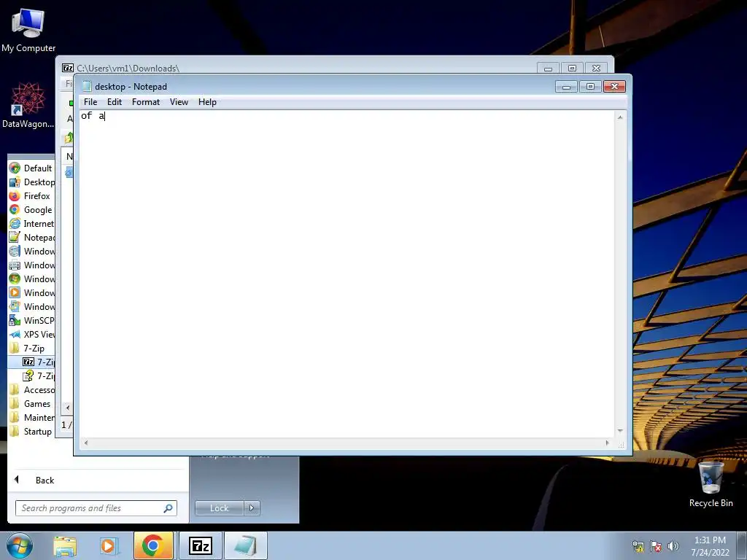This screenshot has width=747, height=560.
Task: Select Desktop Gadget entry in Start menu
Action: 31,182
